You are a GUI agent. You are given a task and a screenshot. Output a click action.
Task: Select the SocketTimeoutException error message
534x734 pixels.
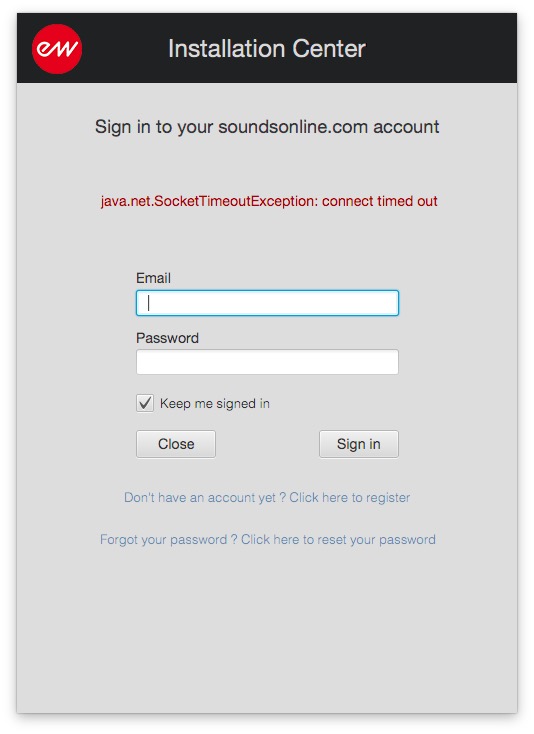(x=269, y=201)
